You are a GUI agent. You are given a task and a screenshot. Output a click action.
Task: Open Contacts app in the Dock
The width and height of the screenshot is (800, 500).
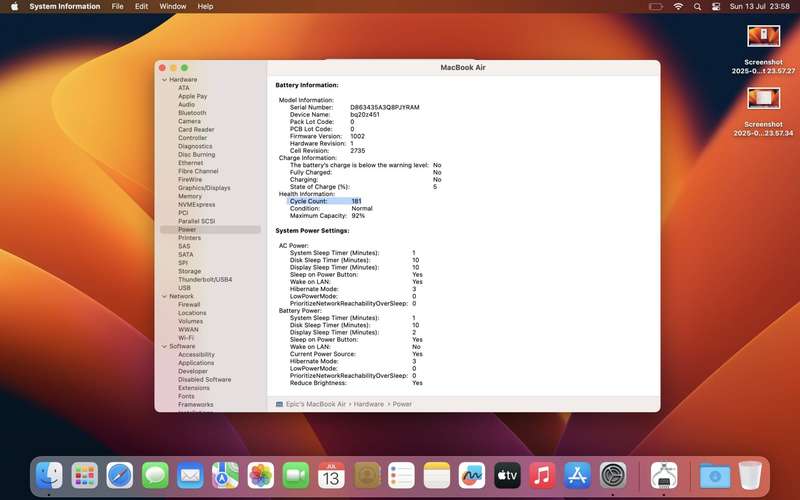point(366,475)
